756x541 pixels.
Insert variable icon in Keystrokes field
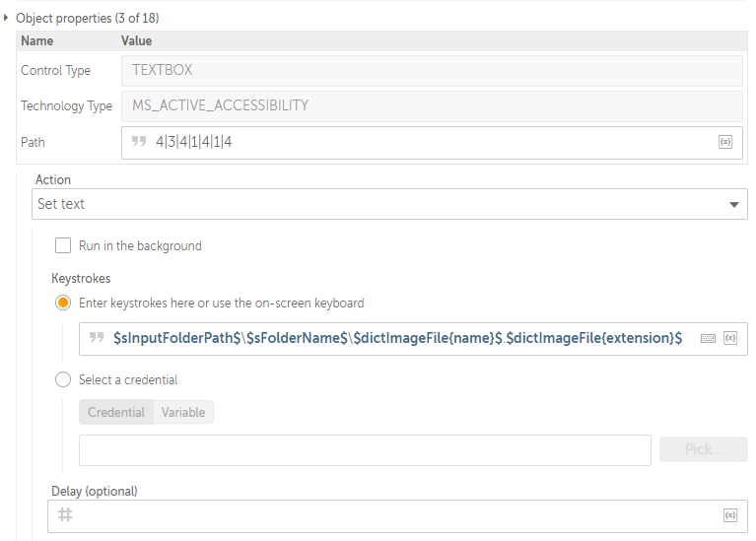(730, 338)
